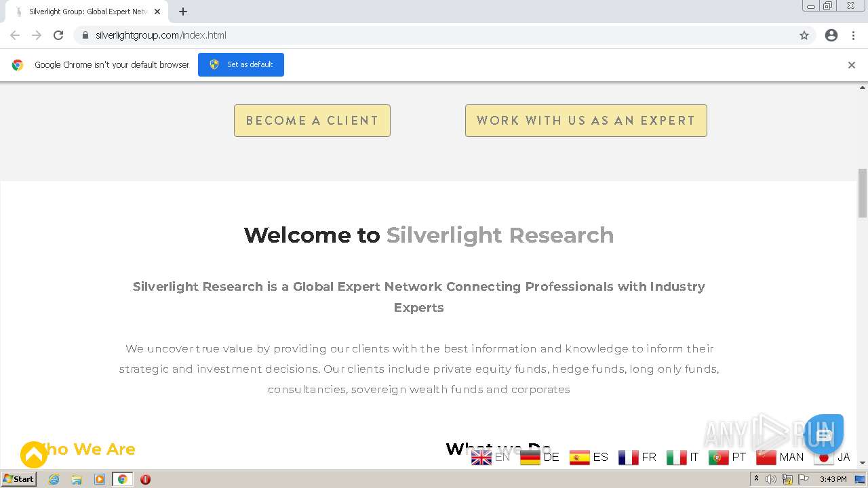Dismiss the default browser notification bar
Image resolution: width=868 pixels, height=488 pixels.
852,65
